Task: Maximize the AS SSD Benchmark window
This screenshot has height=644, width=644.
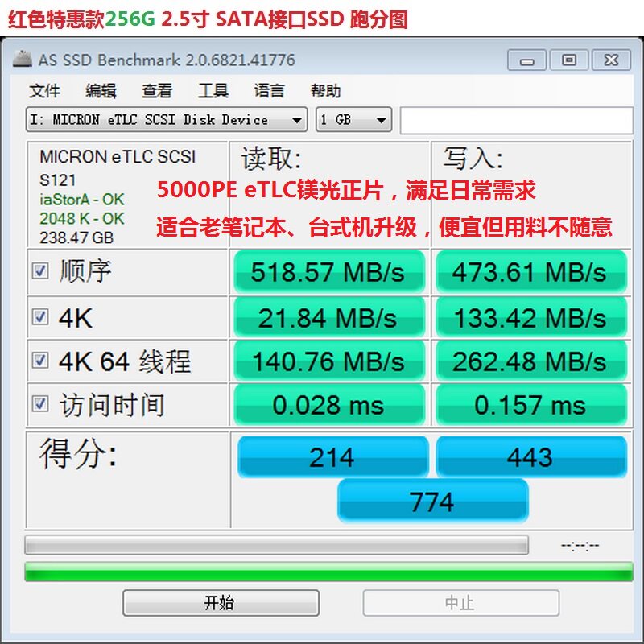Action: pyautogui.click(x=569, y=60)
